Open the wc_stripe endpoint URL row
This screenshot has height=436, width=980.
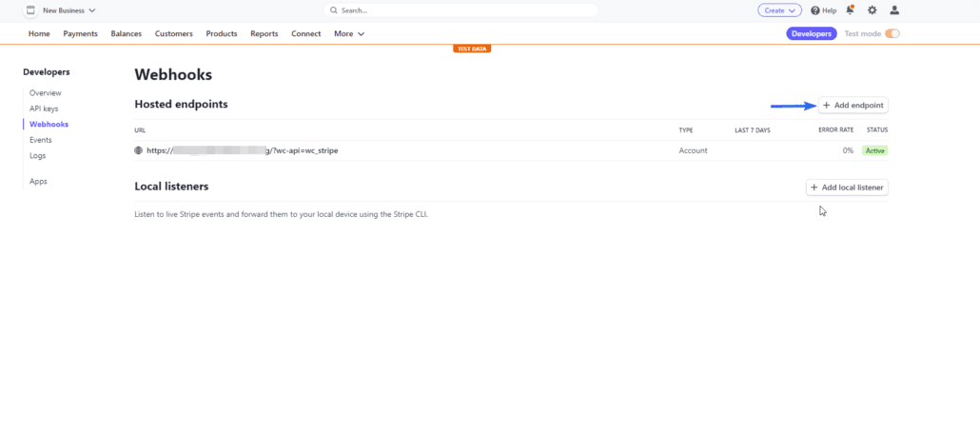tap(511, 150)
